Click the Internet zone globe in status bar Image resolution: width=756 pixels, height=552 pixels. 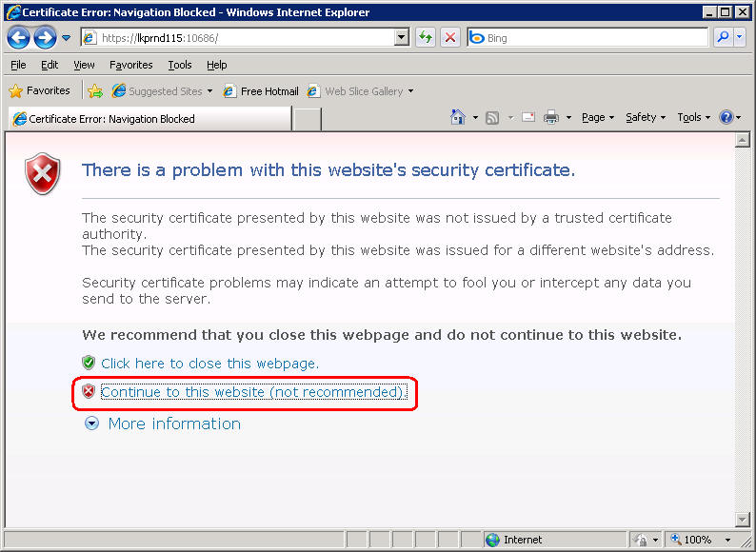pos(492,540)
